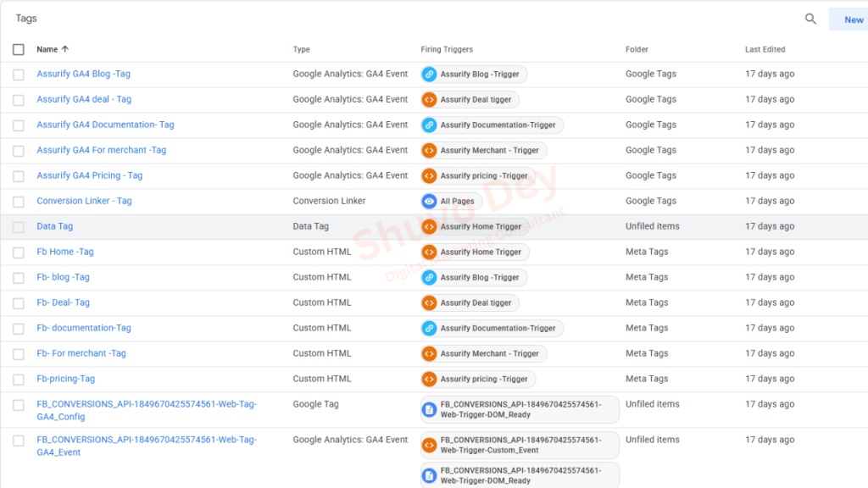Click the Custom_Event trigger code icon
Image resolution: width=868 pixels, height=488 pixels.
click(429, 446)
